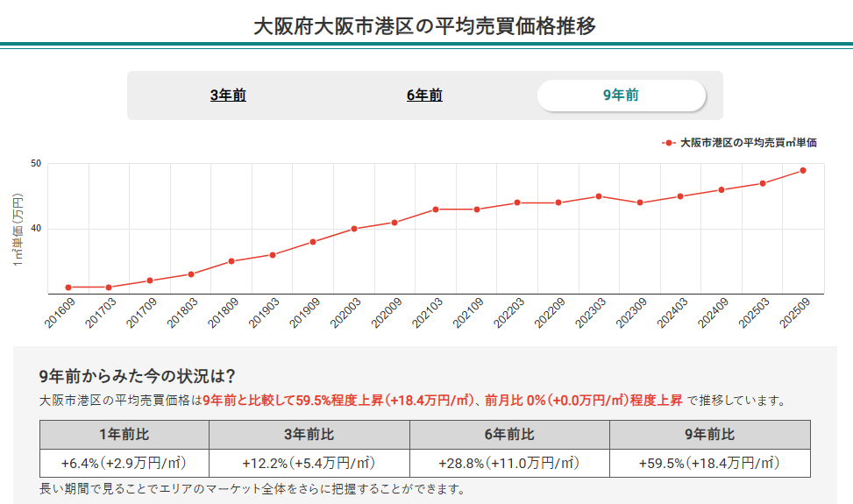Viewport: 853px width, 504px height.
Task: Click the +12.2% value under 3年前比
Action: 309,463
